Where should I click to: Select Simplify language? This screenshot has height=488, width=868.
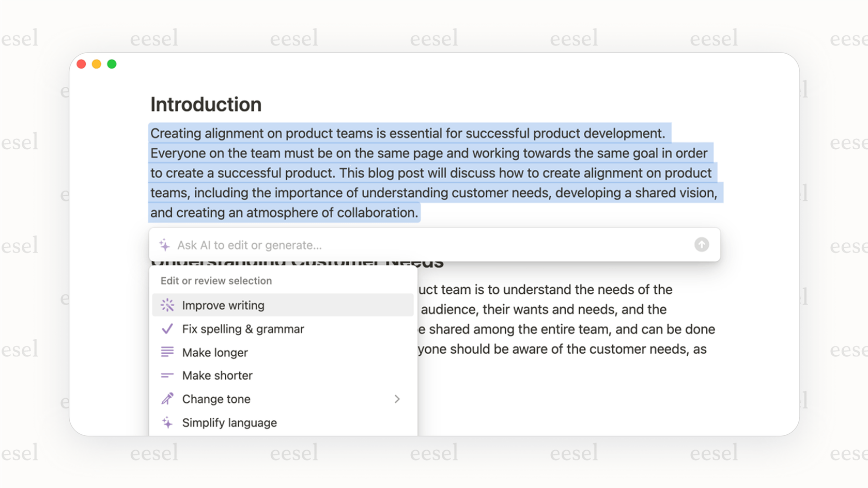229,422
